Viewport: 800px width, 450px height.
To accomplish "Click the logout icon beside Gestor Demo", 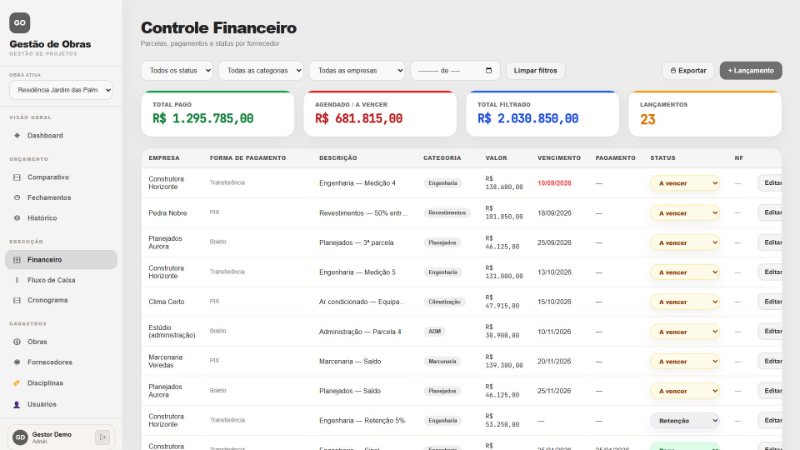I will 102,437.
